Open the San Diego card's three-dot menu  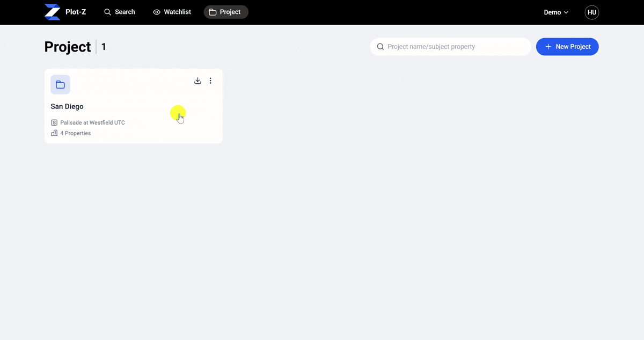click(210, 81)
